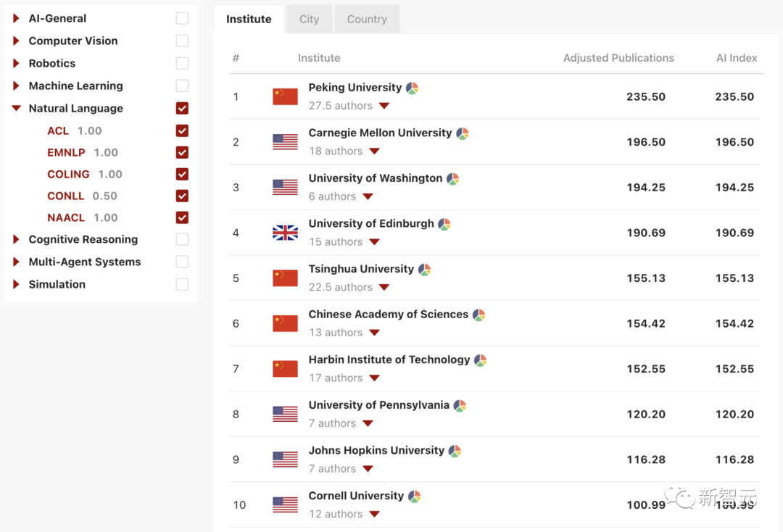This screenshot has height=532, width=783.
Task: Click the EMNLP conference link
Action: click(66, 152)
